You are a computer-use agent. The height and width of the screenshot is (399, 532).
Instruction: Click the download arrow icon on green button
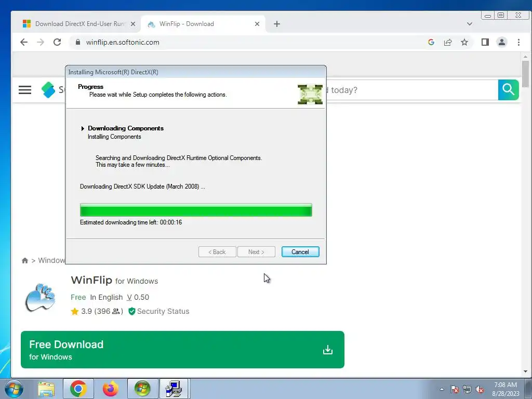coord(328,350)
